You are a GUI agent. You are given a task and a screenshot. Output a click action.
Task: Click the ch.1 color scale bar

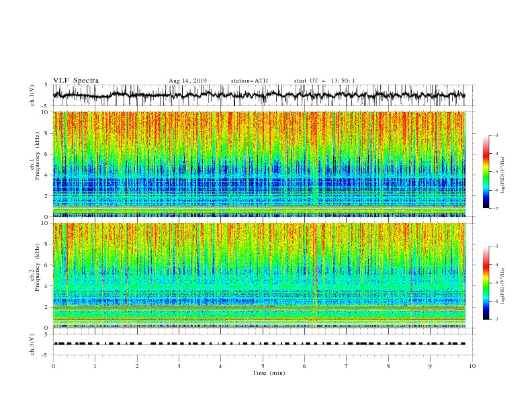coord(486,172)
